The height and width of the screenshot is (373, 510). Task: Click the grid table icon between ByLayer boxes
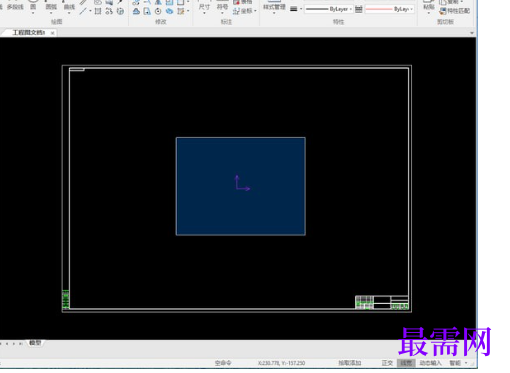(358, 9)
